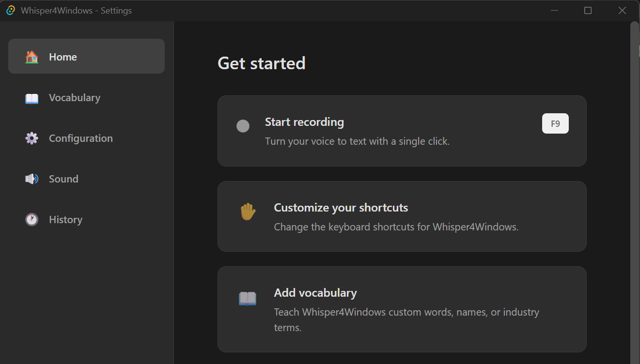Click the gray record circle icon

point(243,126)
